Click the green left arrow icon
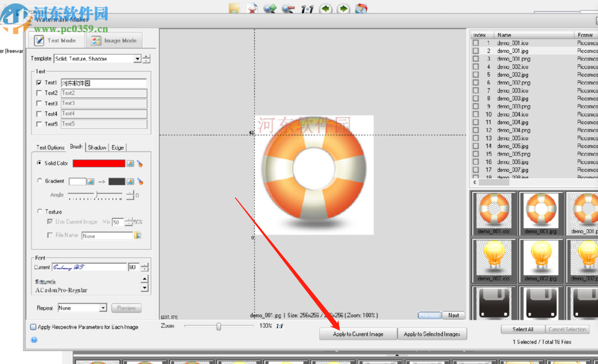 (x=326, y=9)
